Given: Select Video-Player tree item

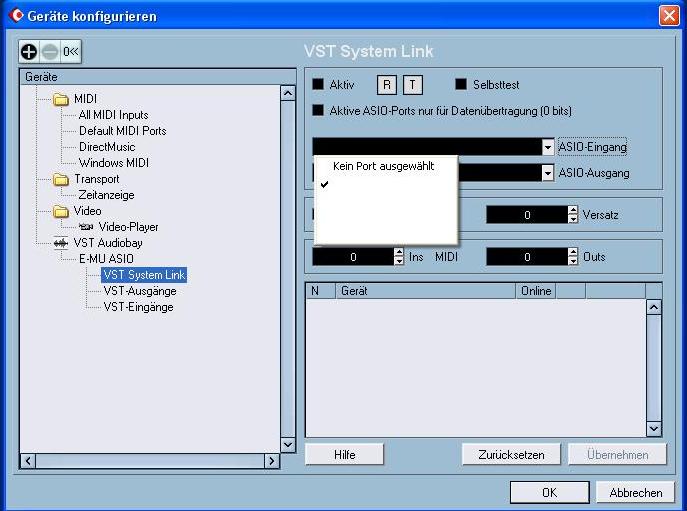Looking at the screenshot, I should pyautogui.click(x=128, y=227).
